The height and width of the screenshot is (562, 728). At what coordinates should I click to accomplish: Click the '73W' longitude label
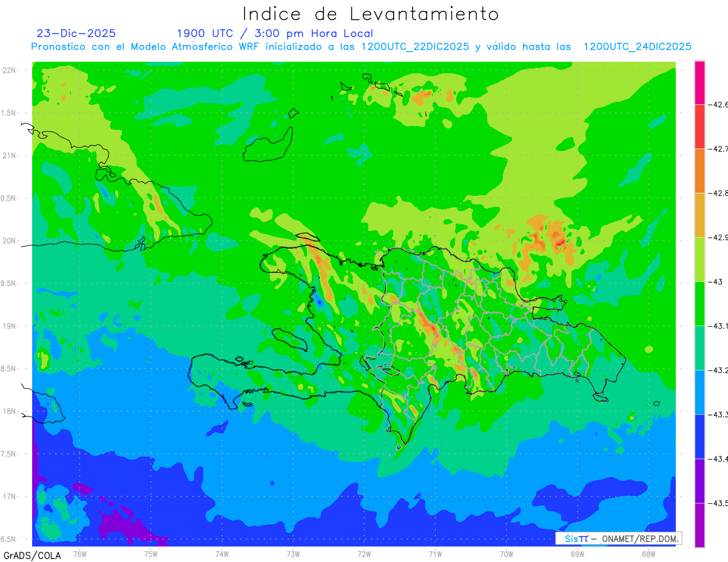(x=293, y=553)
